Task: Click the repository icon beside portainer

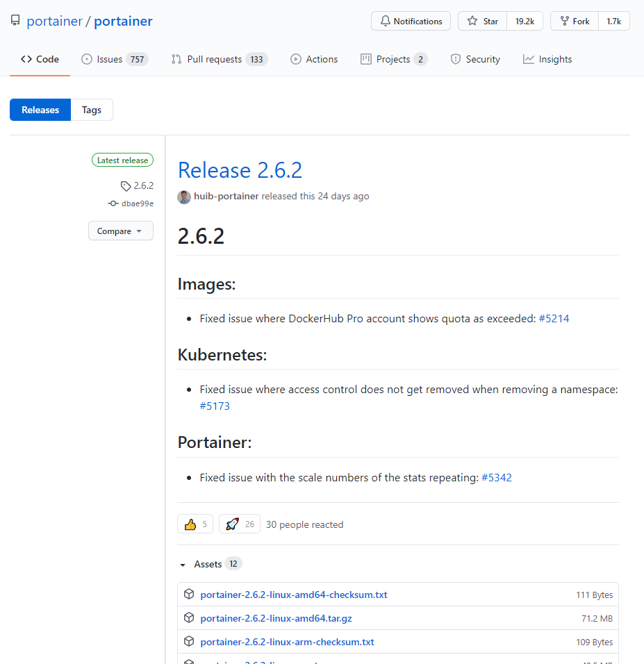Action: tap(15, 21)
